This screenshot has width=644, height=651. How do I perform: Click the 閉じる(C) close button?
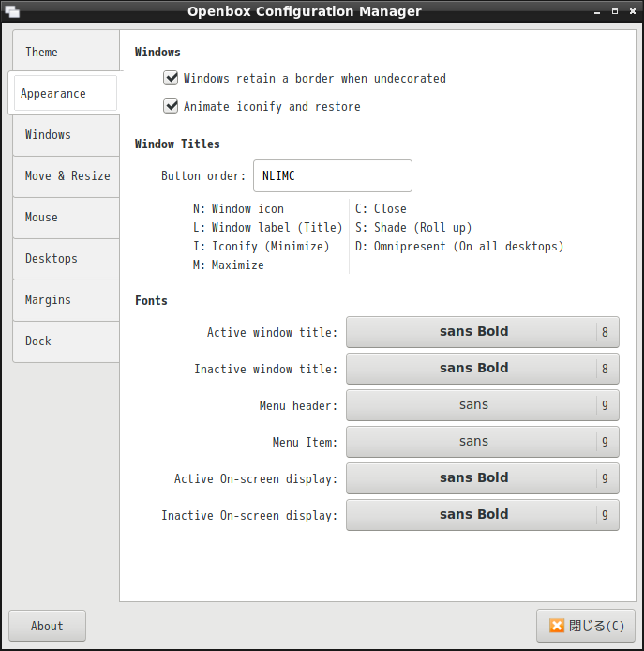pos(586,626)
